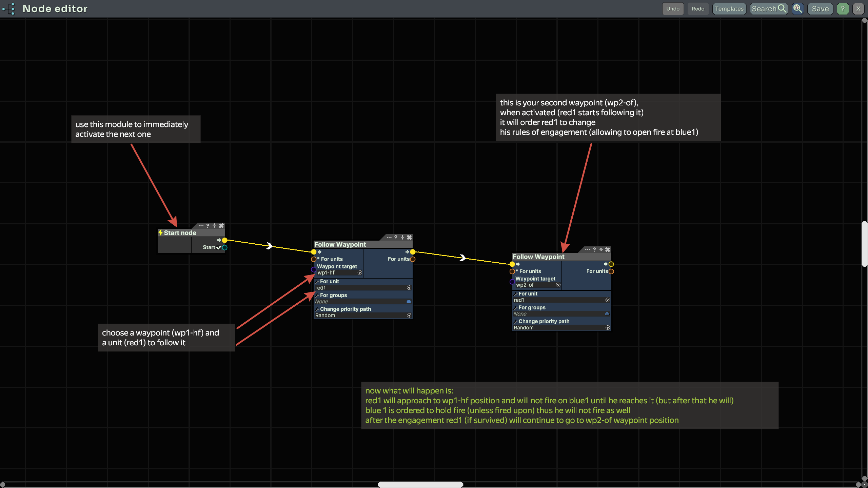Open the Search panel
The height and width of the screenshot is (488, 868).
point(768,9)
